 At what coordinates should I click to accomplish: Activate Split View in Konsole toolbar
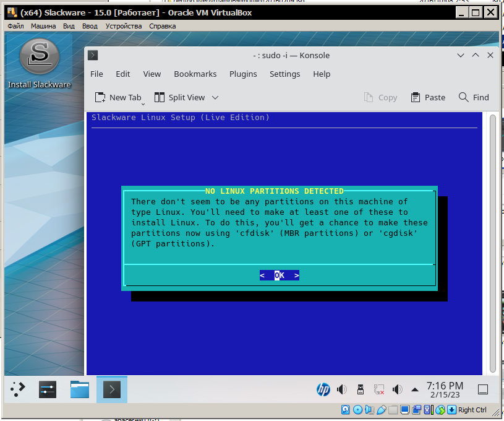(x=179, y=98)
